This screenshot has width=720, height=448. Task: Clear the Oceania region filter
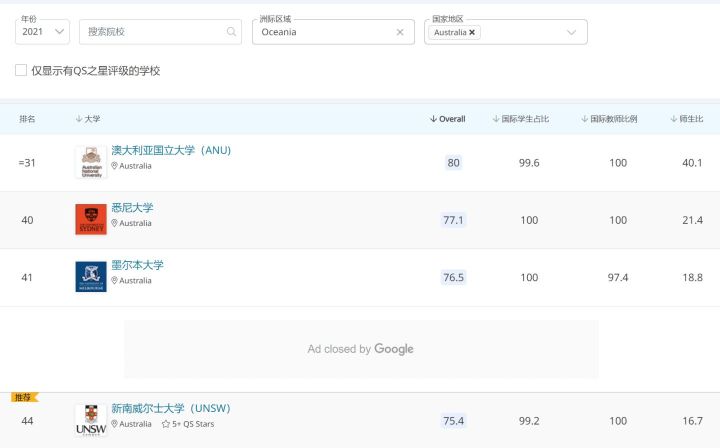click(x=400, y=32)
